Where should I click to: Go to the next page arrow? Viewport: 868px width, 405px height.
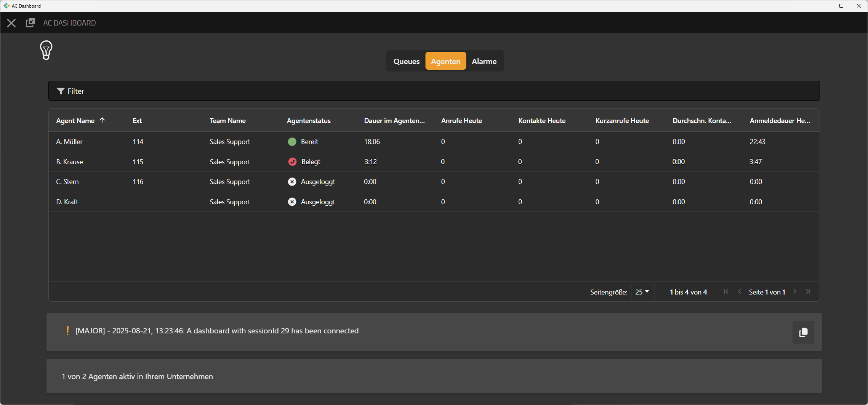(x=795, y=292)
